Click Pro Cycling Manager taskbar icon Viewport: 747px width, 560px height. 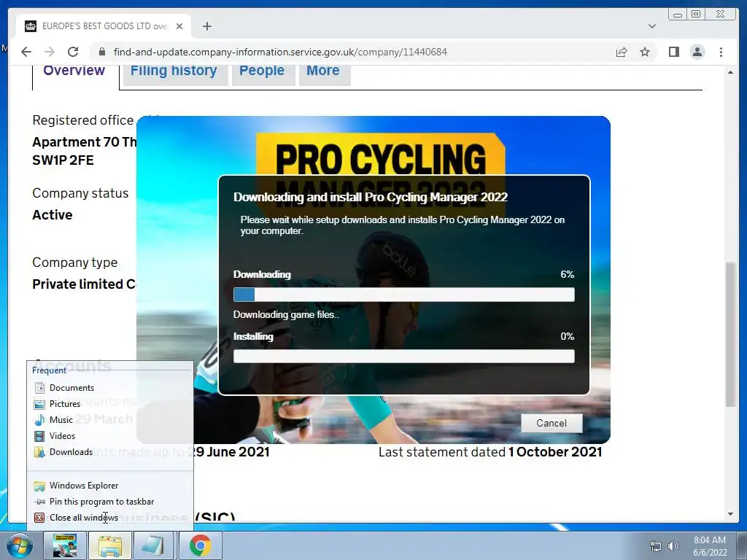(x=65, y=545)
